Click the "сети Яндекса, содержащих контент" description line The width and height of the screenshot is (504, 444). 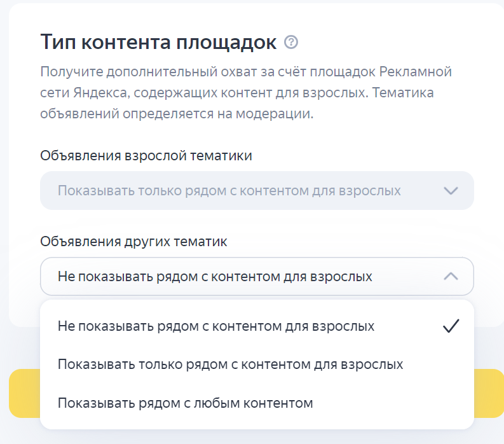tap(237, 93)
